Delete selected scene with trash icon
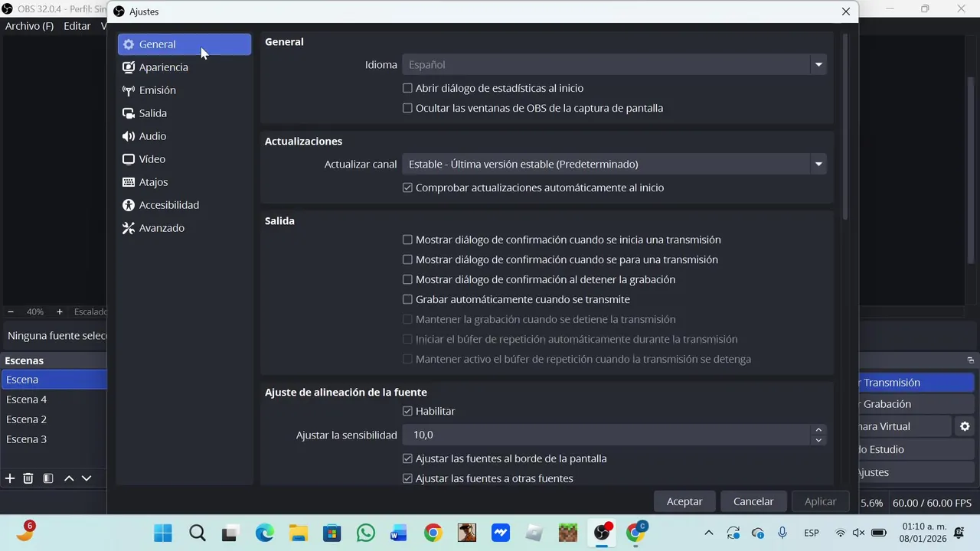Screen dimensions: 980x551 point(28,478)
